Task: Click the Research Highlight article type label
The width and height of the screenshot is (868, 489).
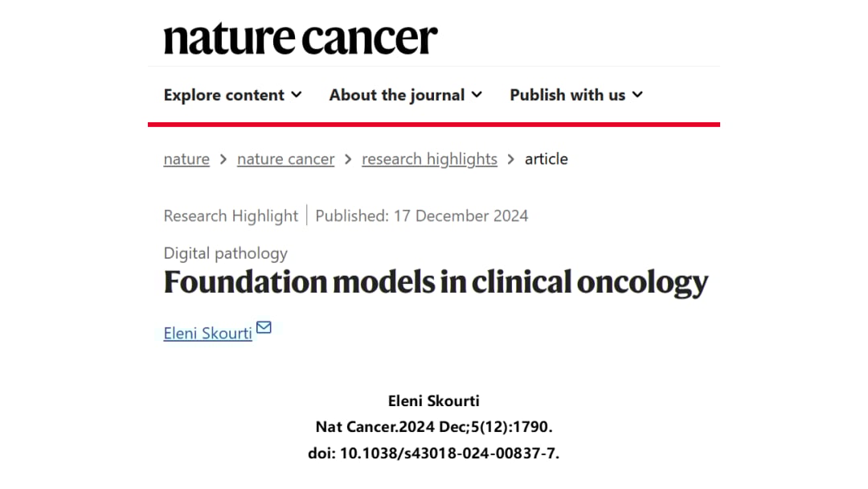Action: 231,216
